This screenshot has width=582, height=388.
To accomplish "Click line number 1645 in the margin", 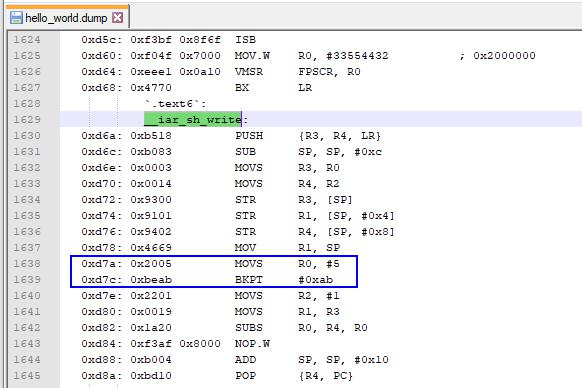I will 27,375.
